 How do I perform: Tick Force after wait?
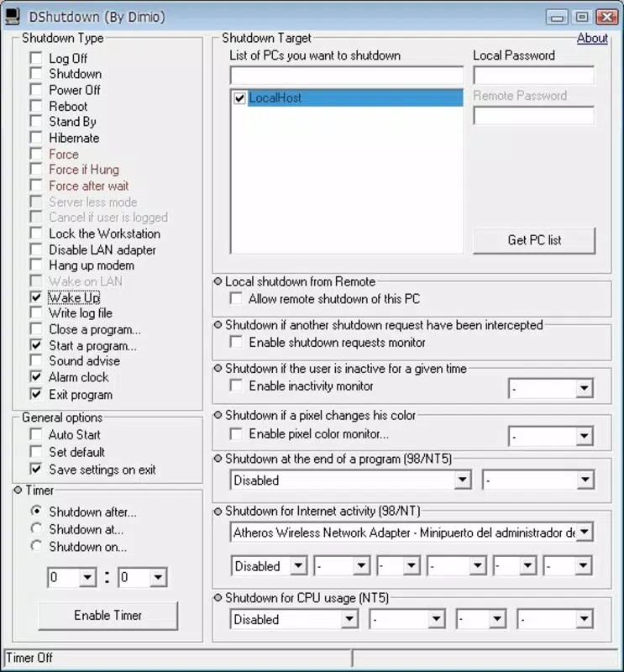[36, 186]
